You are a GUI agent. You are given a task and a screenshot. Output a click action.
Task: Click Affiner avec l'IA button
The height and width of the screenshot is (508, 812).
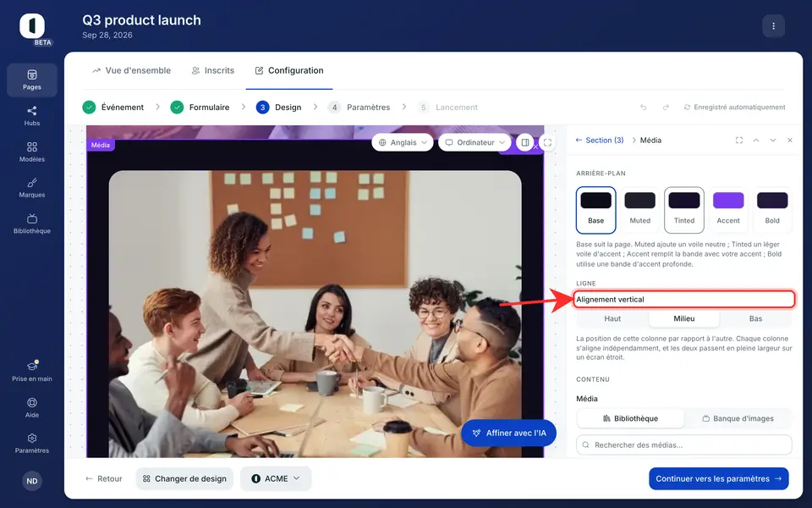point(509,433)
